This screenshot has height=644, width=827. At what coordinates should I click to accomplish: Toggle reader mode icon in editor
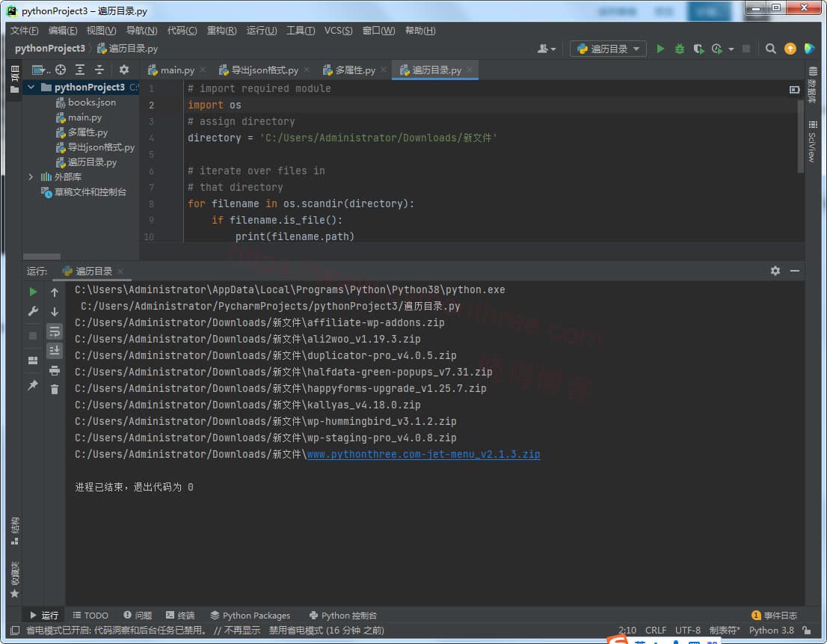794,90
